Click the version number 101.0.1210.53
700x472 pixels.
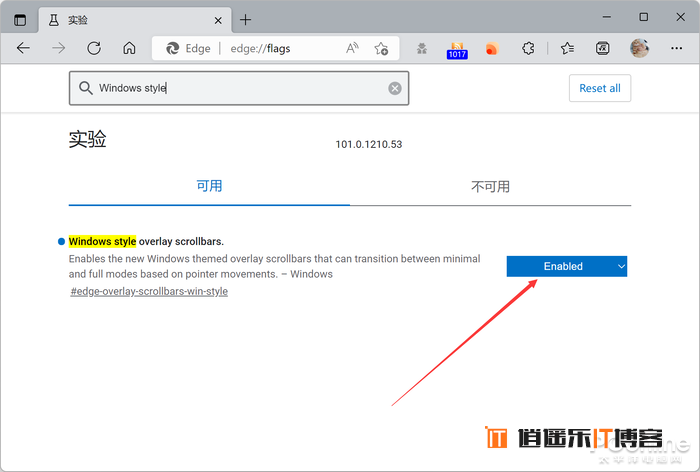[369, 144]
